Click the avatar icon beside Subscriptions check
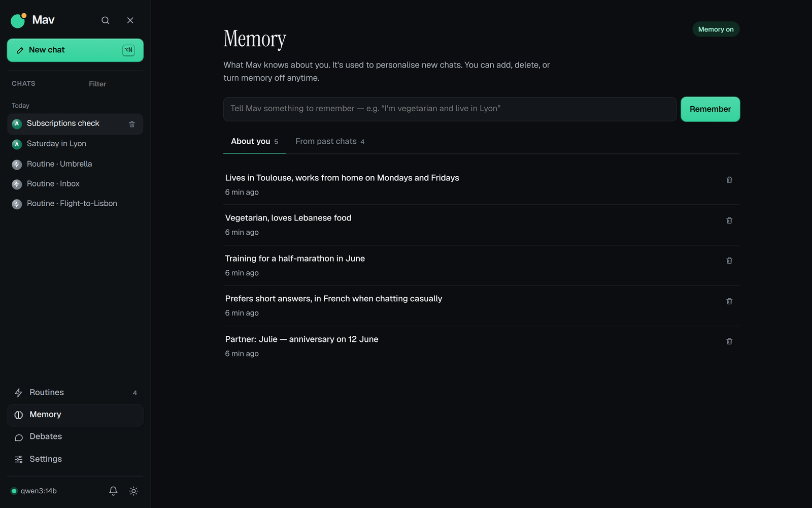The width and height of the screenshot is (812, 508). click(x=17, y=124)
